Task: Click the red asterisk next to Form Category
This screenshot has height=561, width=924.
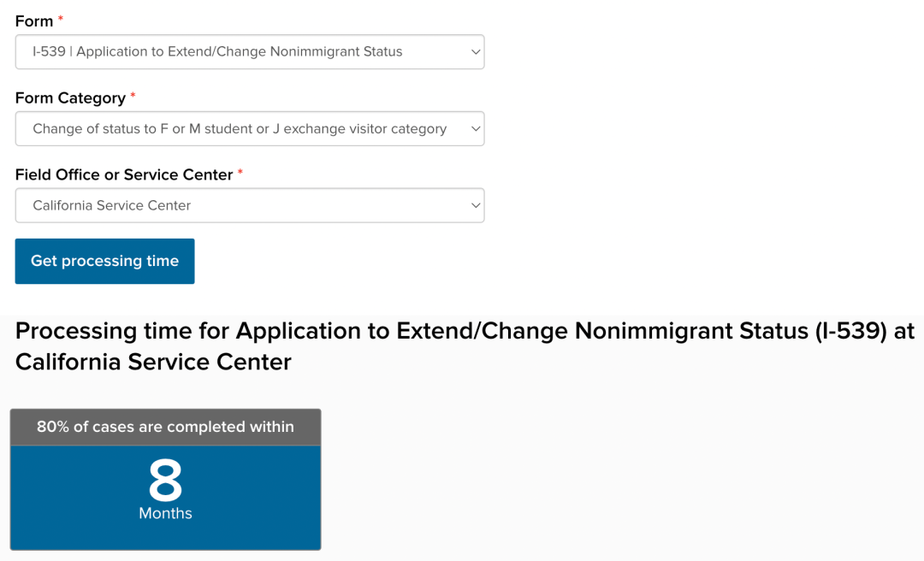Action: coord(133,97)
